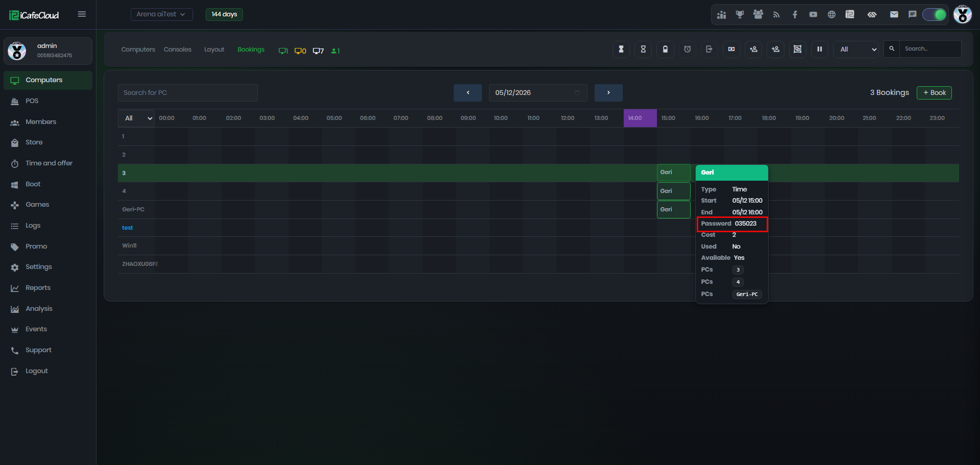Image resolution: width=980 pixels, height=465 pixels.
Task: Open Logs in the sidebar
Action: tap(48, 226)
